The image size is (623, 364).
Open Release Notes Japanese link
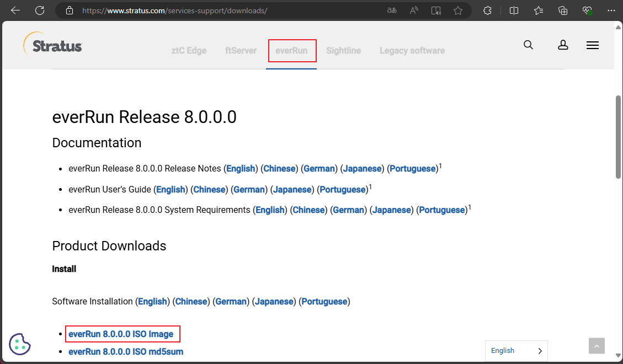click(363, 169)
